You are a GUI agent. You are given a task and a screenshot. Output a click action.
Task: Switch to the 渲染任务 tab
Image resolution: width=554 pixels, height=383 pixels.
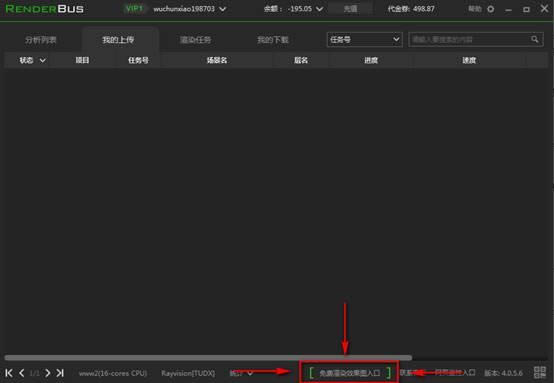coord(195,40)
